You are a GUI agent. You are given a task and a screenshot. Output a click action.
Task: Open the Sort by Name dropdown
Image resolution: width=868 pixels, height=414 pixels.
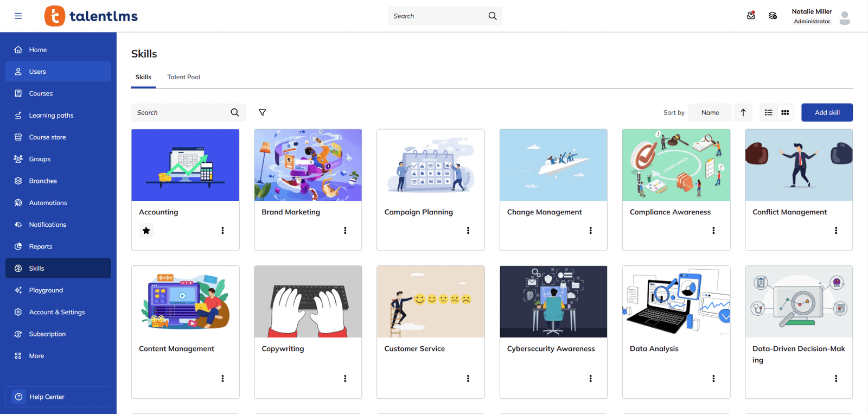coord(710,112)
